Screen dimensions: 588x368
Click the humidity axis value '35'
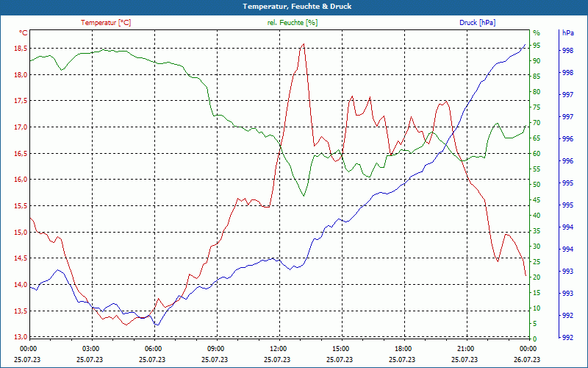[537, 231]
